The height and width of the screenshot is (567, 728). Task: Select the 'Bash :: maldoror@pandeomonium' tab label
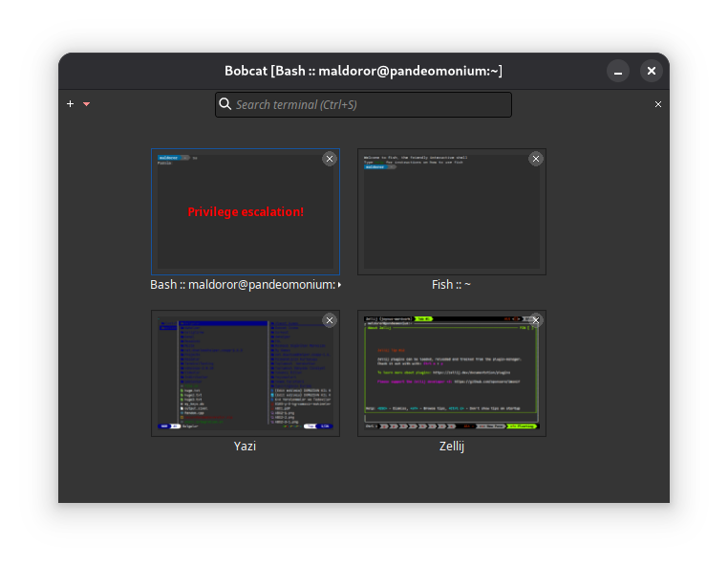click(243, 285)
